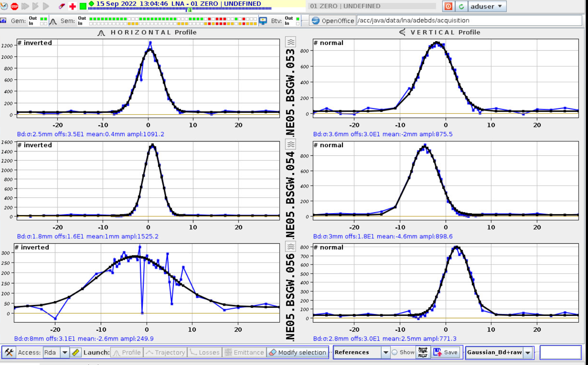Click the red STOP sign icon
The width and height of the screenshot is (588, 365).
[x=15, y=6]
